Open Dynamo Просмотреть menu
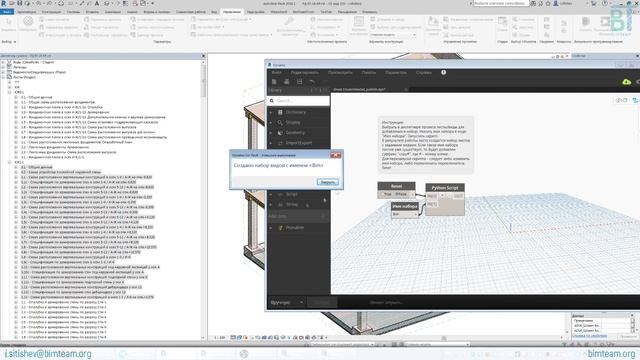Image resolution: width=640 pixels, height=360 pixels. (x=340, y=72)
